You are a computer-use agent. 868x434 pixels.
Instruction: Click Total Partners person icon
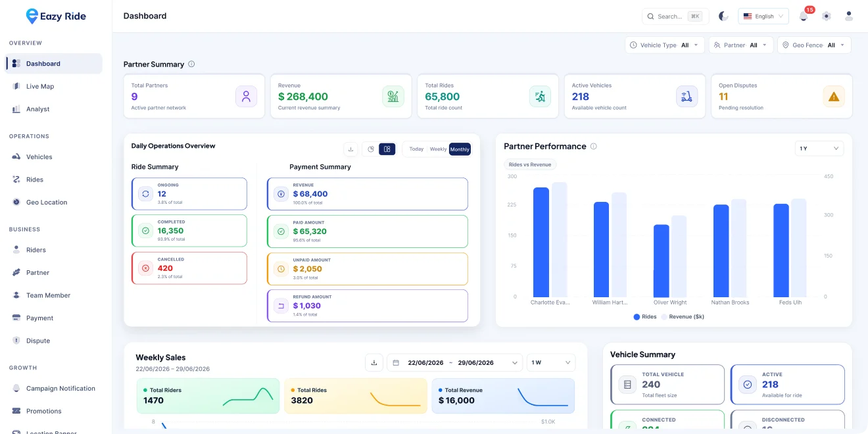[246, 97]
